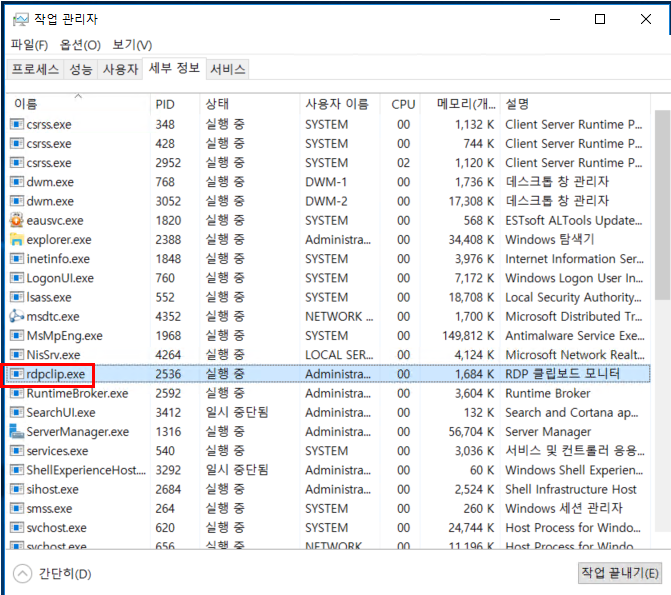Screen dimensions: 671x595
Task: Click the icon next to MsMpEng.exe
Action: pos(16,335)
